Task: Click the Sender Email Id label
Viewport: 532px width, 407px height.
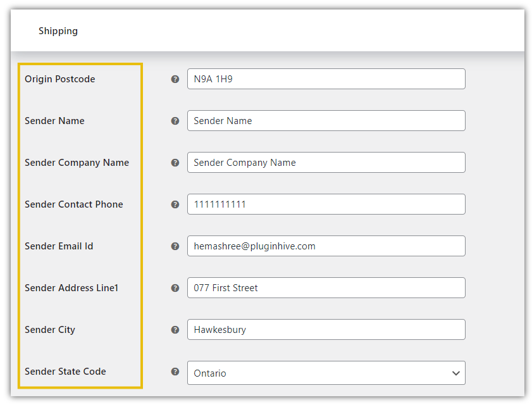Action: coord(59,246)
